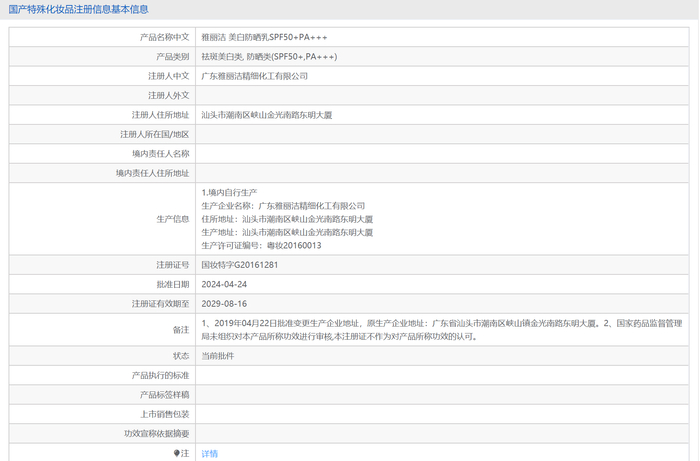Select the 住所地址 line in production info
This screenshot has height=461, width=700.
[287, 219]
